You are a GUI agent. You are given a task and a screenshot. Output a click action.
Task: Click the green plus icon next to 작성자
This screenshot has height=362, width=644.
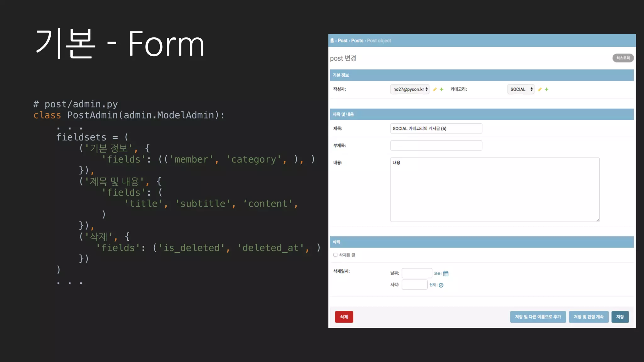441,90
